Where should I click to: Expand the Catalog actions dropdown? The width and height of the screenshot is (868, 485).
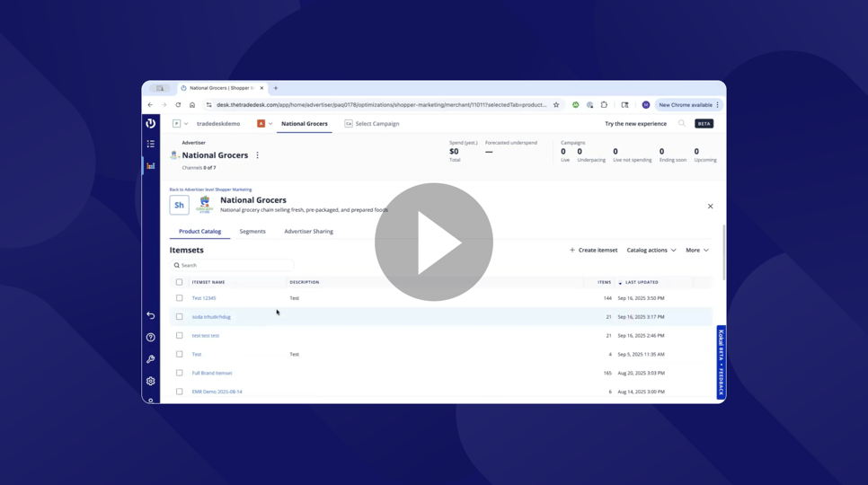pos(651,251)
